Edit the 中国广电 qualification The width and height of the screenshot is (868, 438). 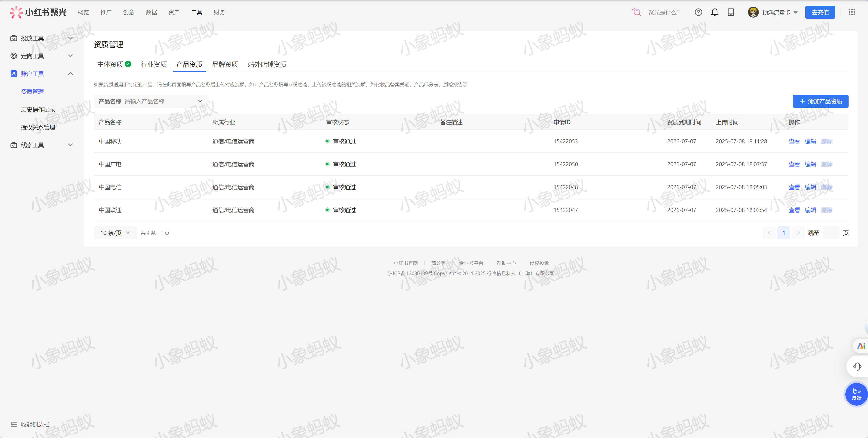point(810,164)
